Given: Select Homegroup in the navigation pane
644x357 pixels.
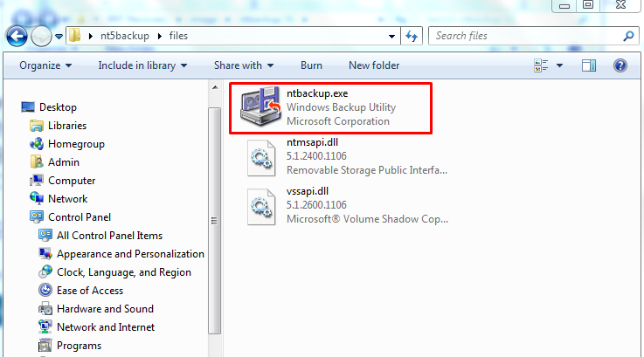Looking at the screenshot, I should [76, 144].
